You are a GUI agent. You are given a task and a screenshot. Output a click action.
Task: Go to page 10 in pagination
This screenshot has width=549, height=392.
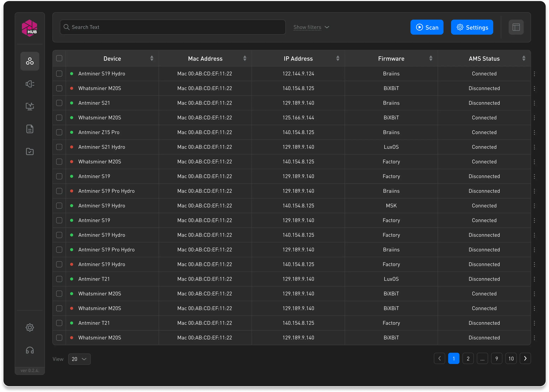pos(511,358)
